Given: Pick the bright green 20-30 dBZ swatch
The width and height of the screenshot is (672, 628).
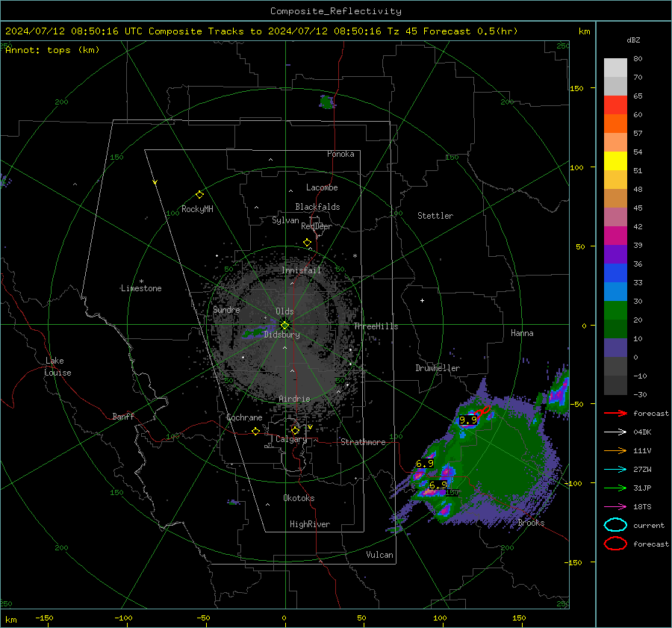Looking at the screenshot, I should (615, 311).
